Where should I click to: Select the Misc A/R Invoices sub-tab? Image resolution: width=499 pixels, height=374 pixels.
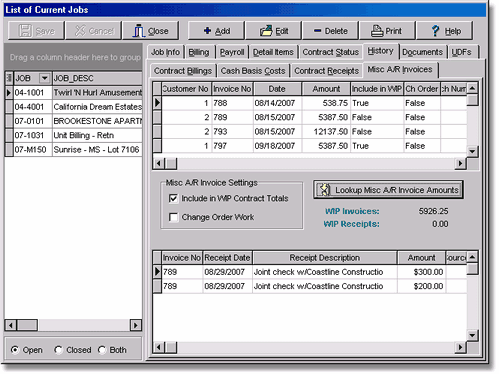(x=400, y=70)
